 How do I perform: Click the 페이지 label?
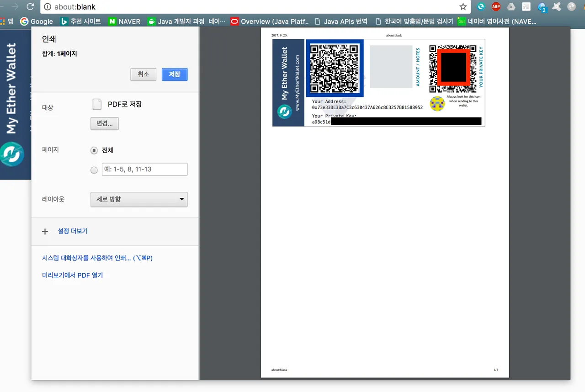click(50, 149)
